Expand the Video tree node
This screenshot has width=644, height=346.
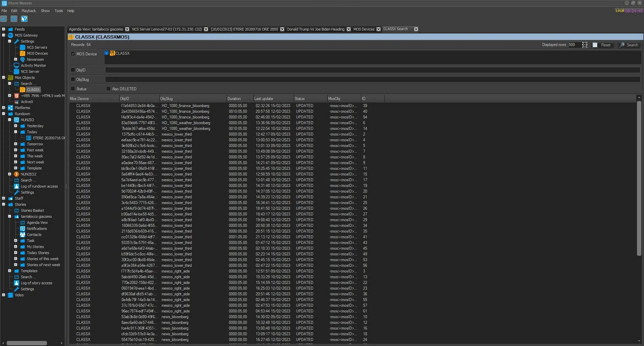click(x=4, y=295)
